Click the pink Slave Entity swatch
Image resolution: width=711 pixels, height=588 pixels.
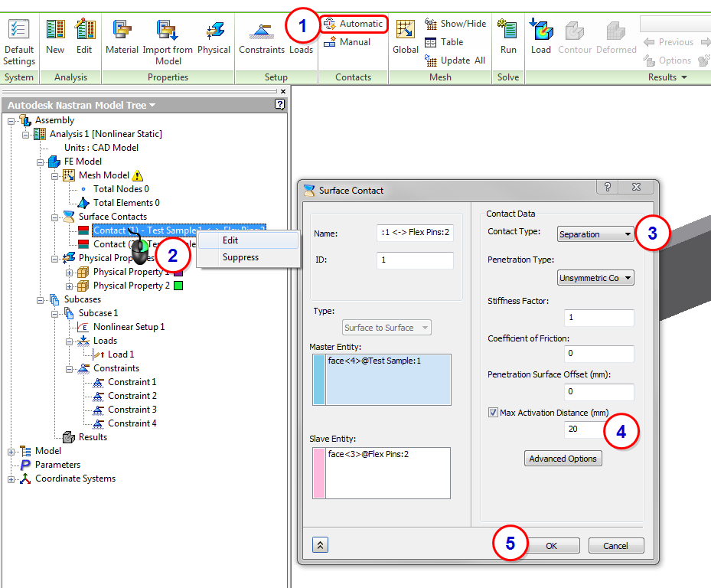[319, 472]
